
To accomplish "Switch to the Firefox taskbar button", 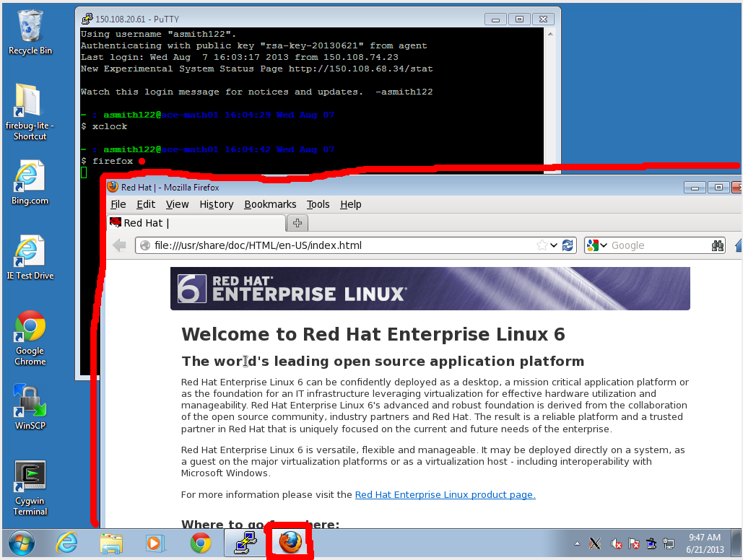I will point(290,542).
